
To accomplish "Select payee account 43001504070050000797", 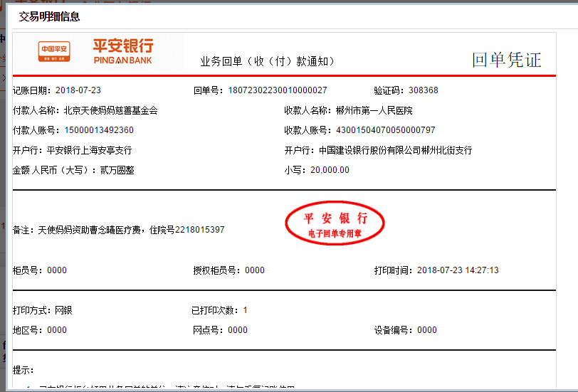I will pyautogui.click(x=386, y=130).
